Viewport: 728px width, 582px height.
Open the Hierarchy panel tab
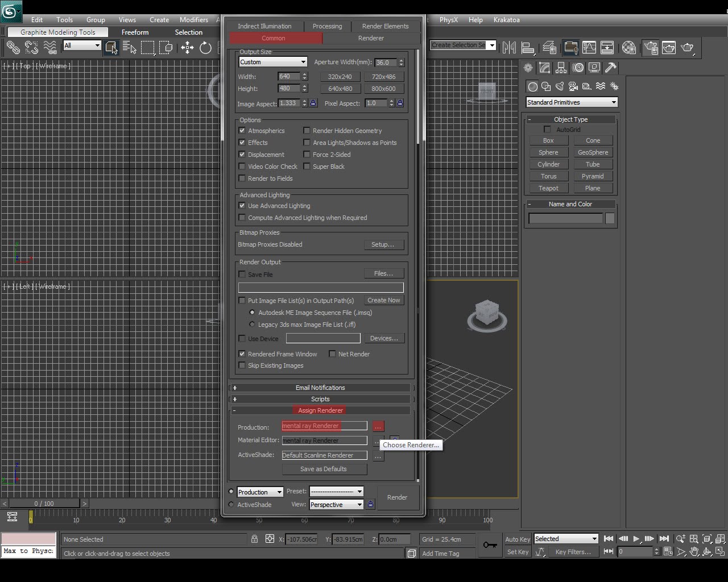pyautogui.click(x=561, y=68)
